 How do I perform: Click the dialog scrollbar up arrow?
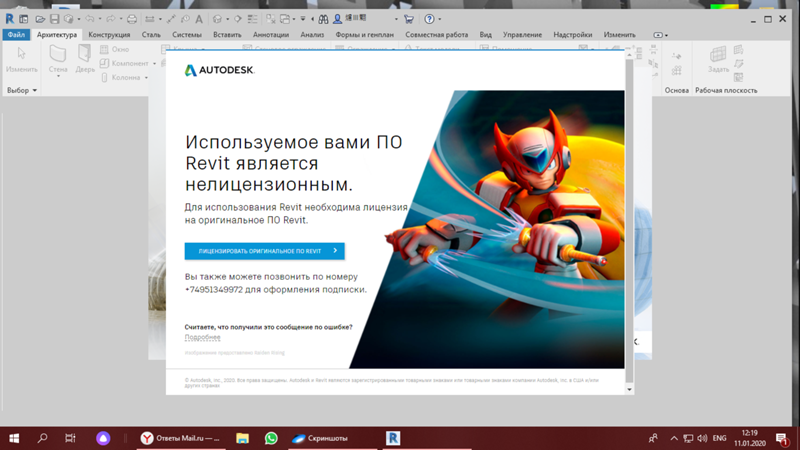click(629, 55)
